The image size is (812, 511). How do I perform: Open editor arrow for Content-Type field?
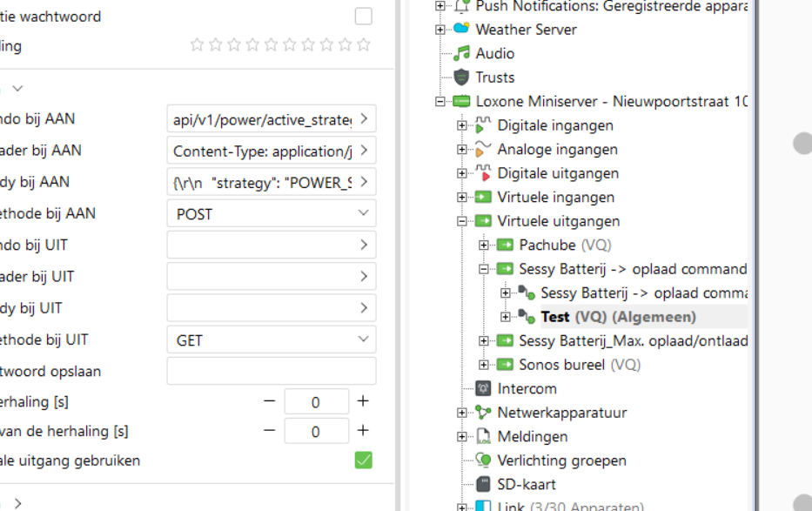[364, 150]
